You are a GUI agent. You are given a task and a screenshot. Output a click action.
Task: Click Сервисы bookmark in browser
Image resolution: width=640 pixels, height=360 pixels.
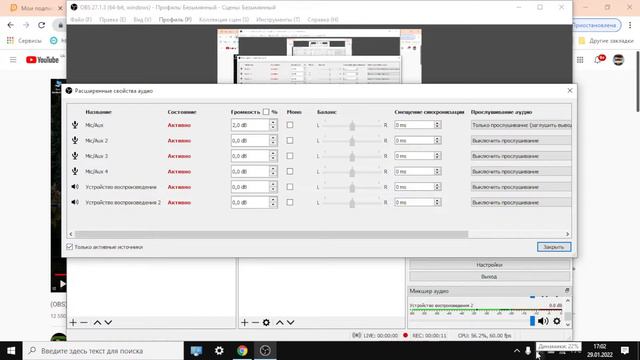pyautogui.click(x=24, y=41)
